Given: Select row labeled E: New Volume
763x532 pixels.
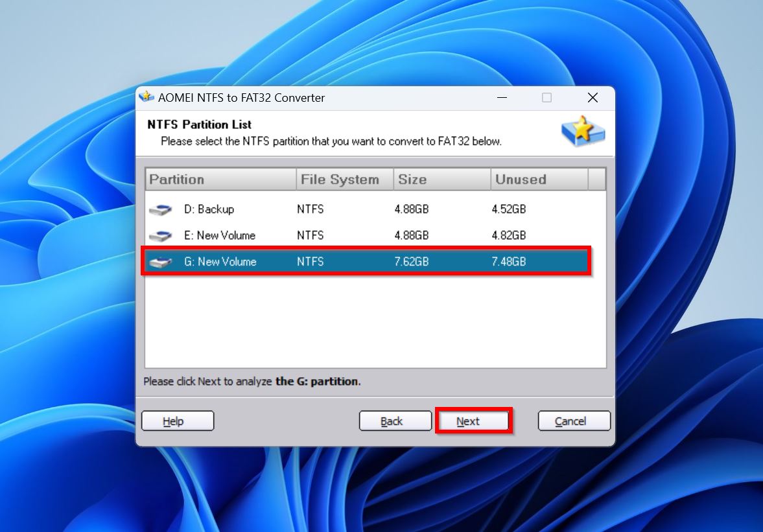Looking at the screenshot, I should [x=368, y=235].
